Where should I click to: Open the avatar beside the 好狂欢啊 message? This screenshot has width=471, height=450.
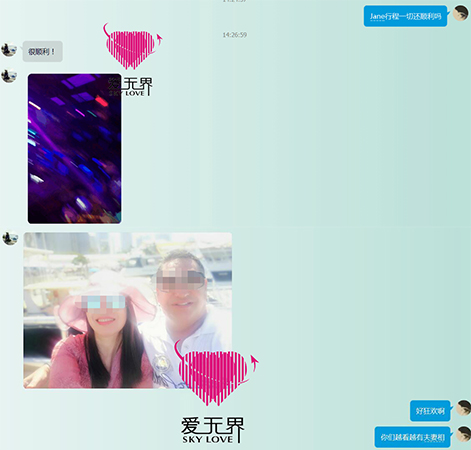[464, 408]
